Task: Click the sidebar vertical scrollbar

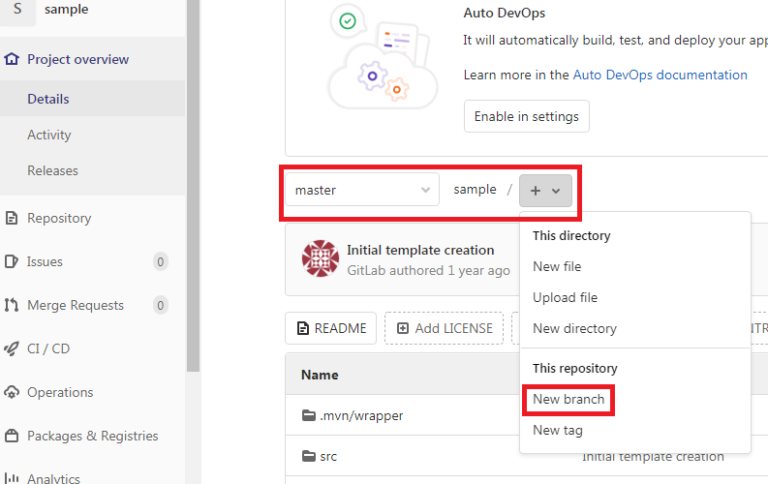Action: coord(193,186)
